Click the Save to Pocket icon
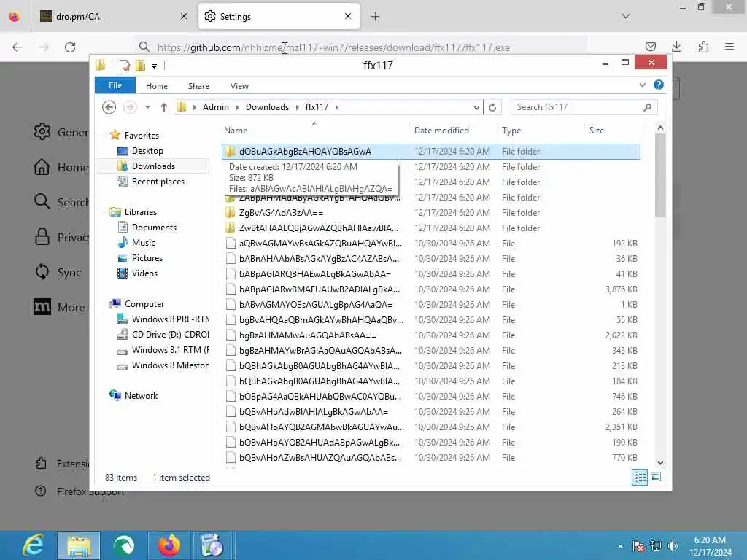The image size is (747, 560). pos(650,47)
